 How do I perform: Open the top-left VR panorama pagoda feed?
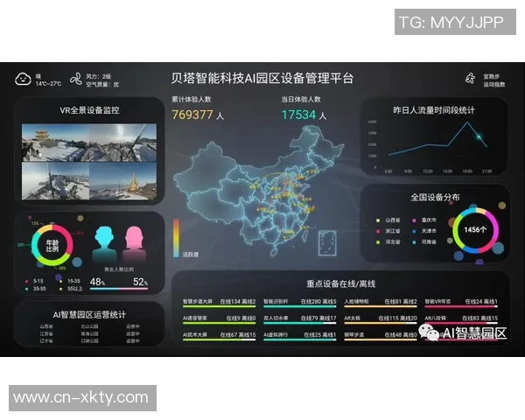pos(55,143)
